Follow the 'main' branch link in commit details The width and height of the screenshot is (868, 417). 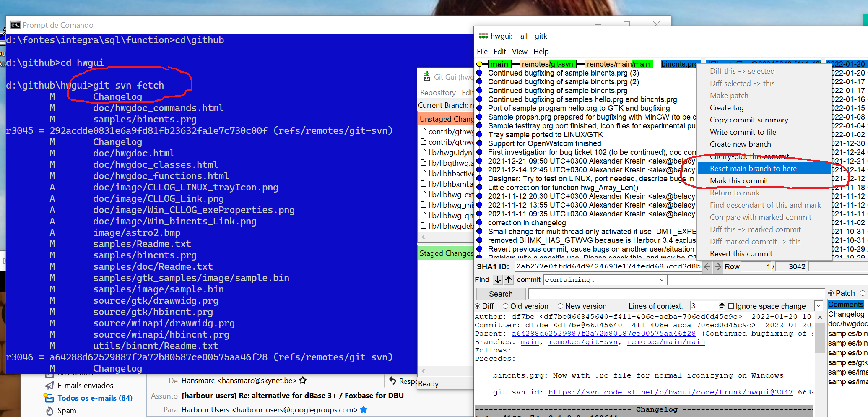(530, 342)
